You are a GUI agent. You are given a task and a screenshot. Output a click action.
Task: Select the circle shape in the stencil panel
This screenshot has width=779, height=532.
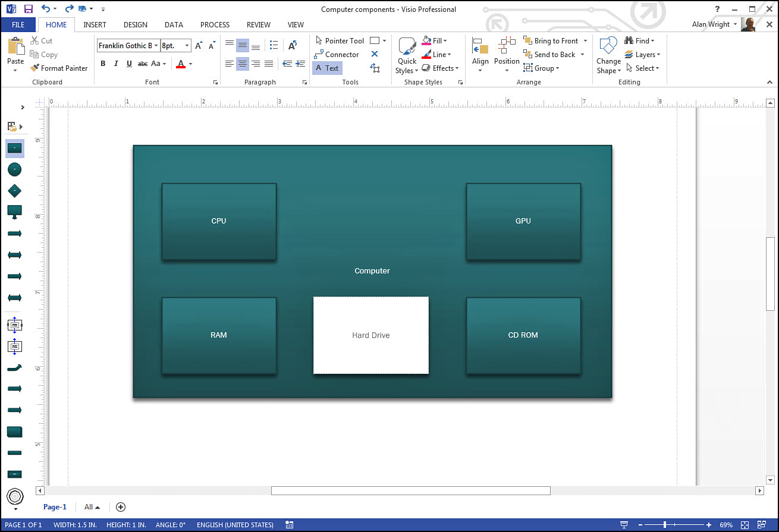coord(14,169)
